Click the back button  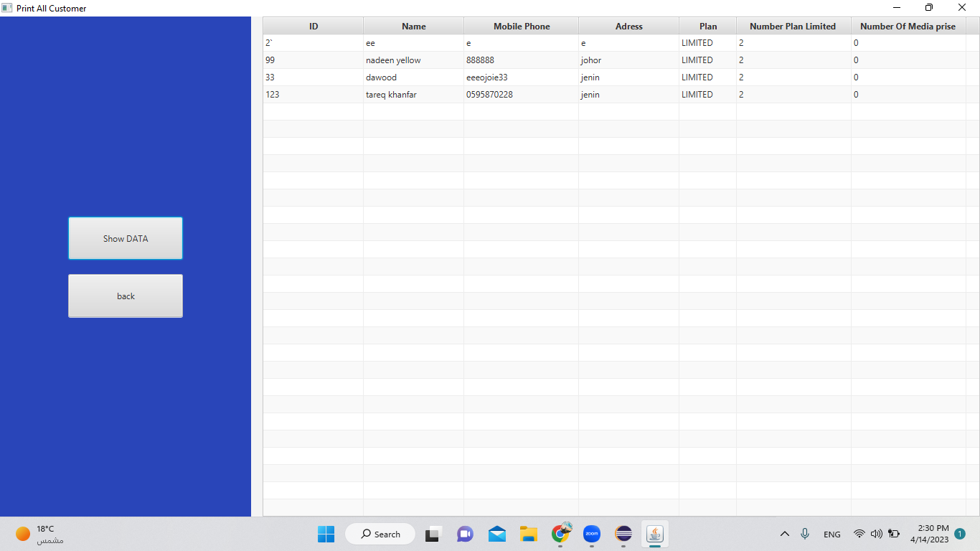[x=125, y=296]
